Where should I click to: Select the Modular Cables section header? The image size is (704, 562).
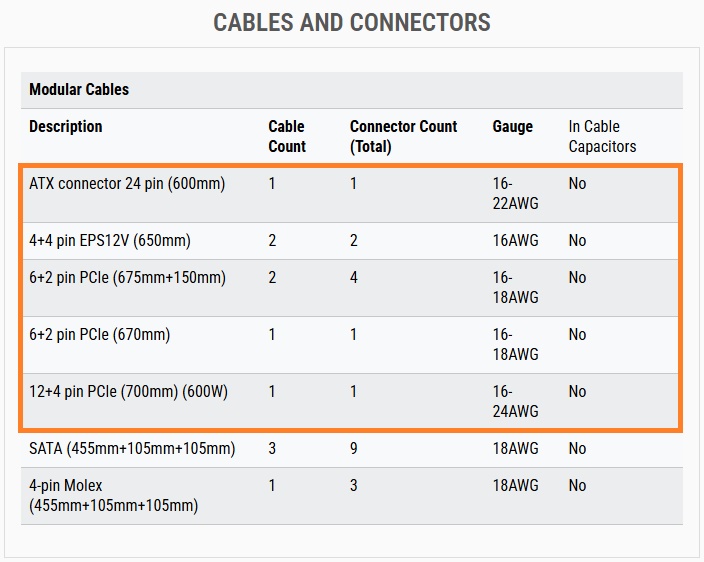352,90
